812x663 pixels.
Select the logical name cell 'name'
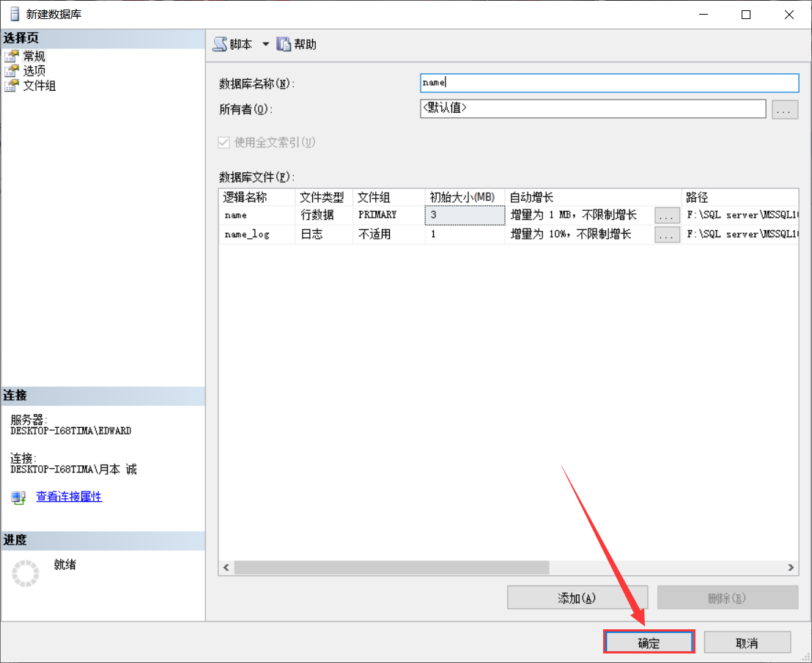tap(256, 215)
